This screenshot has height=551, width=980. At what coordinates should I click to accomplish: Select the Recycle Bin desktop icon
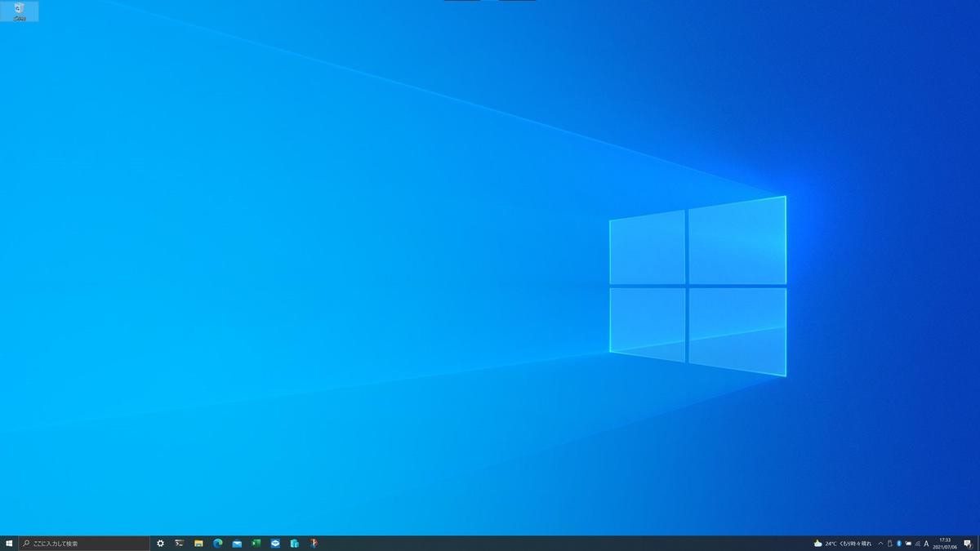tap(19, 11)
